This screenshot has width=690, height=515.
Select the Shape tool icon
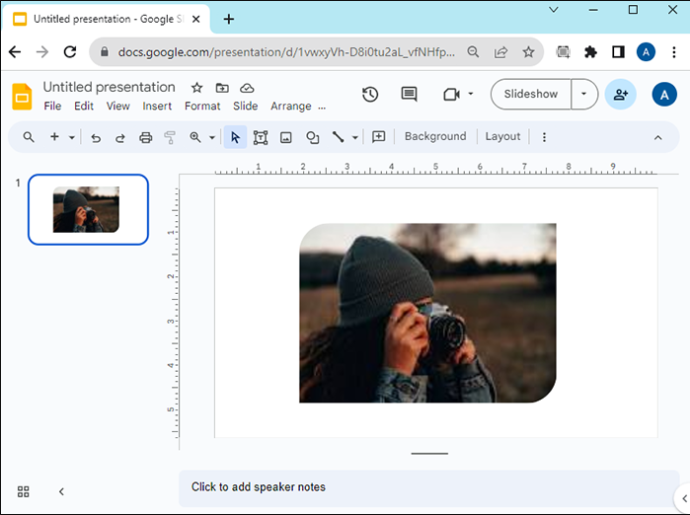pyautogui.click(x=312, y=137)
